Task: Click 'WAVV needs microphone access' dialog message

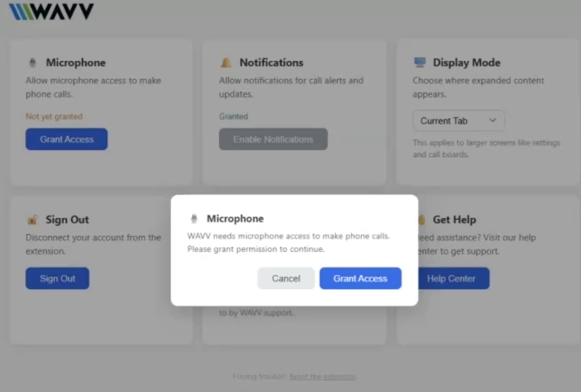Action: point(289,242)
